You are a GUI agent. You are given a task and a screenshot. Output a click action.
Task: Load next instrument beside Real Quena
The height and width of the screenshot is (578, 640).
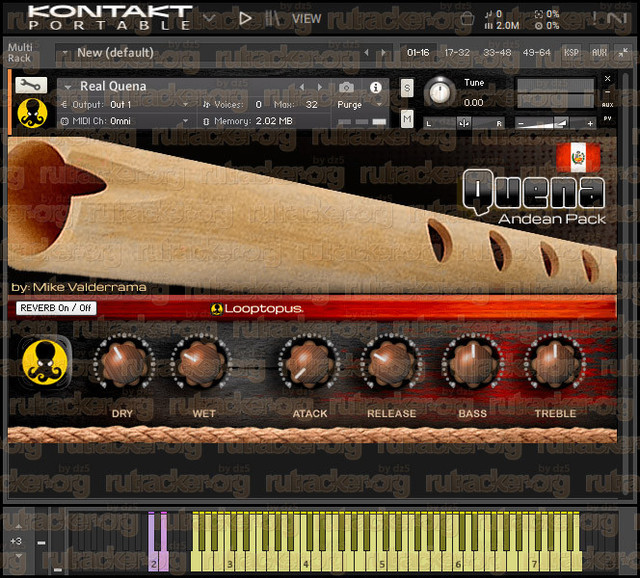(320, 87)
